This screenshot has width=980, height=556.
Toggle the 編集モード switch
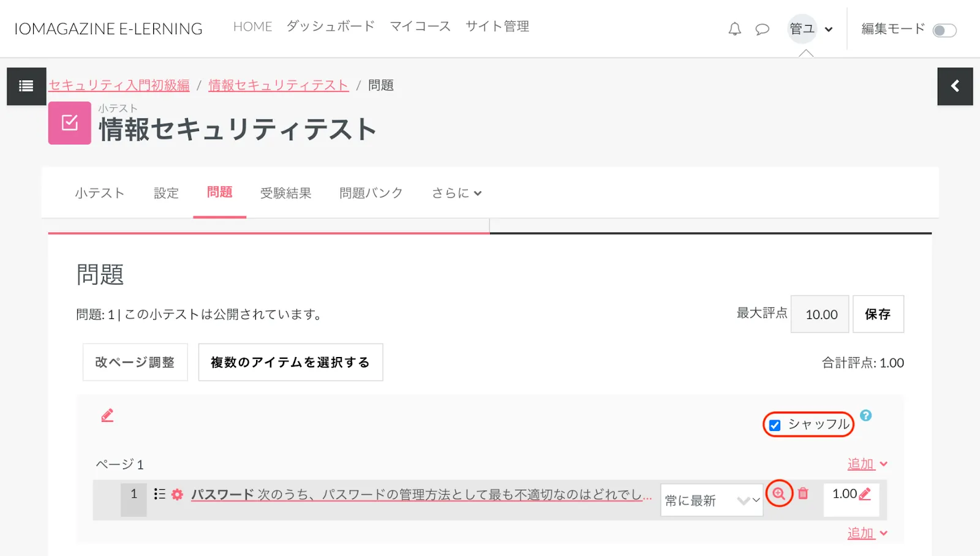click(x=944, y=30)
